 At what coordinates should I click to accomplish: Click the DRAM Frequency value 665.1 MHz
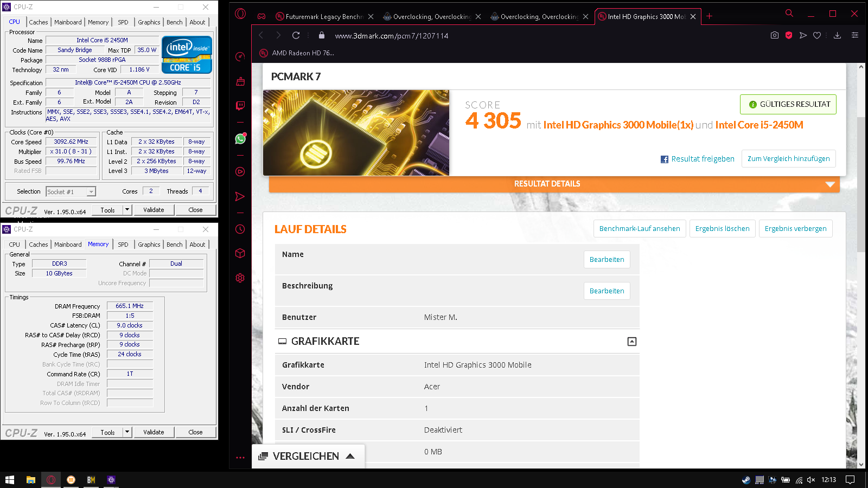[x=130, y=306]
